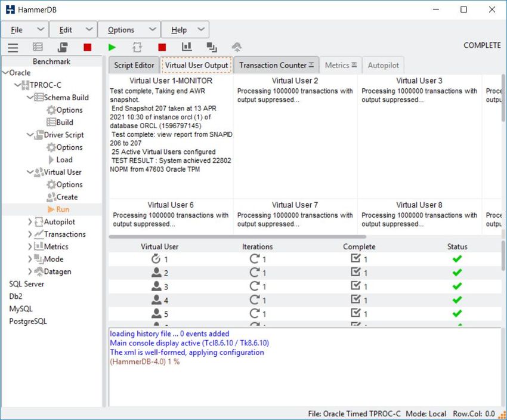Open the Benchmark Options hamburger icon

point(13,48)
